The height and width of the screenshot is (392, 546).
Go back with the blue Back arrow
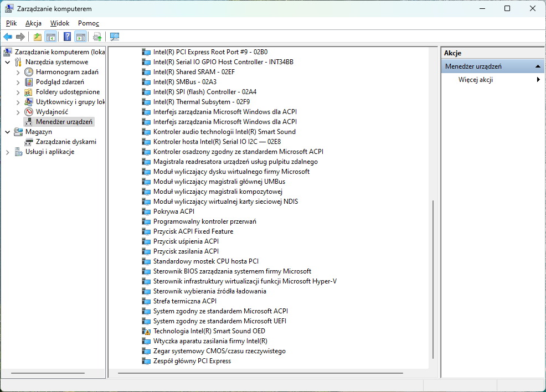click(x=8, y=37)
